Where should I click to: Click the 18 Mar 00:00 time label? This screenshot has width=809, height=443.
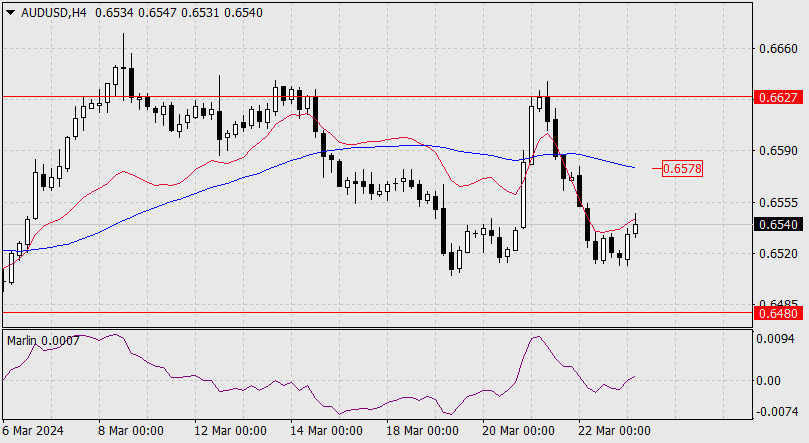(423, 431)
